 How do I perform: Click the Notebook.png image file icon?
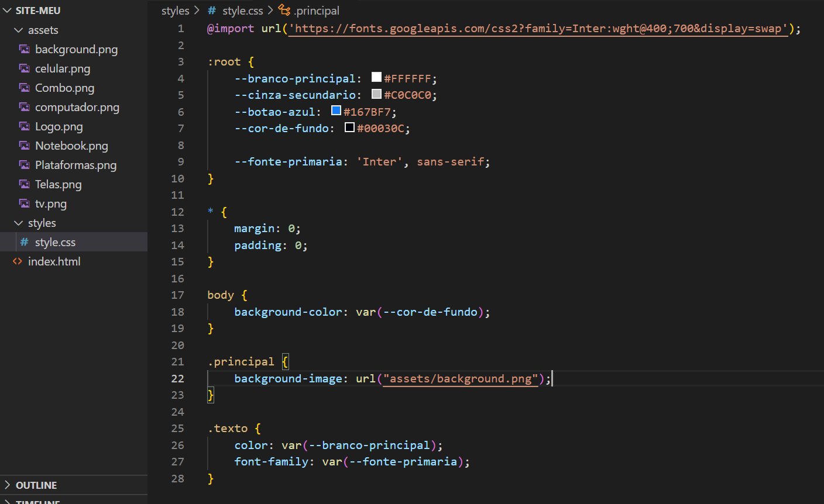pos(25,146)
